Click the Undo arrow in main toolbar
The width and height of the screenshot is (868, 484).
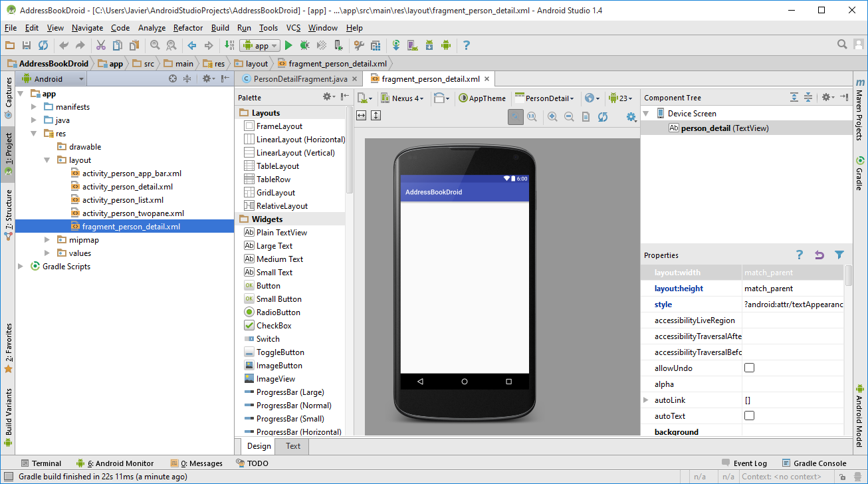tap(64, 45)
